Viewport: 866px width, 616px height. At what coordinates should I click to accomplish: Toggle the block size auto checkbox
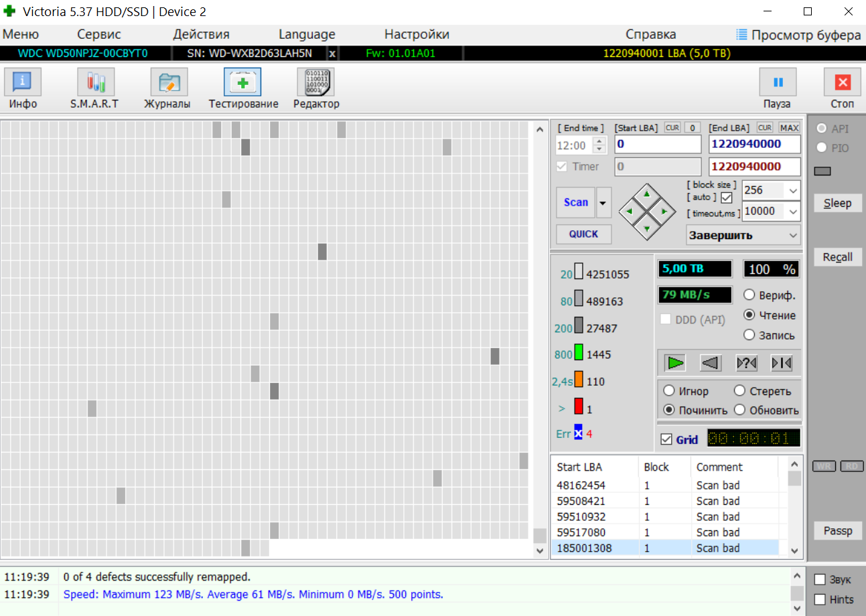pyautogui.click(x=727, y=198)
